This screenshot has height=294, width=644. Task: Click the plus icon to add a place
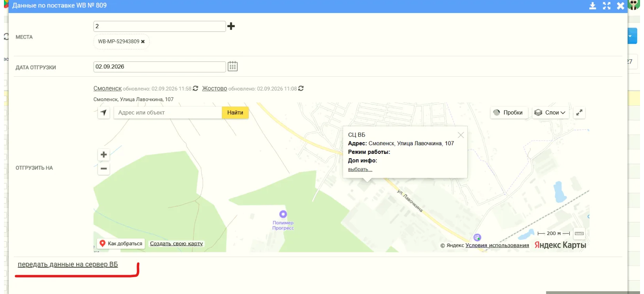(x=231, y=26)
